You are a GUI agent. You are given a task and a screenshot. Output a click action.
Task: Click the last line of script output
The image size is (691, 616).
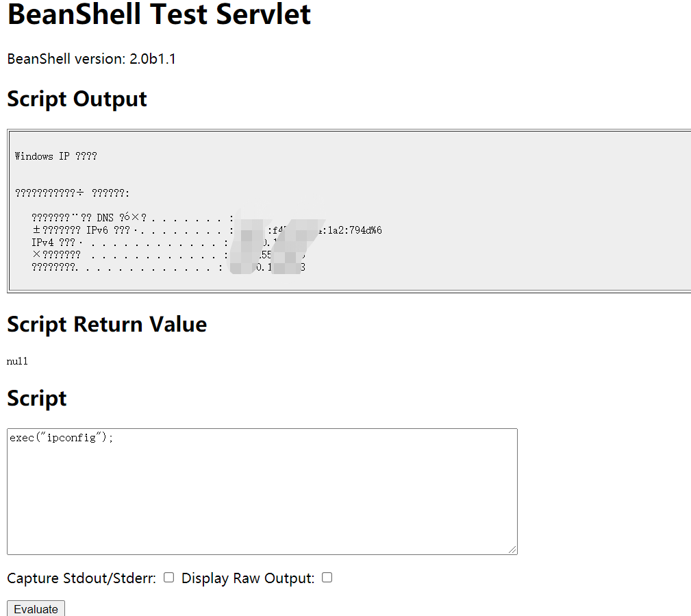123,267
